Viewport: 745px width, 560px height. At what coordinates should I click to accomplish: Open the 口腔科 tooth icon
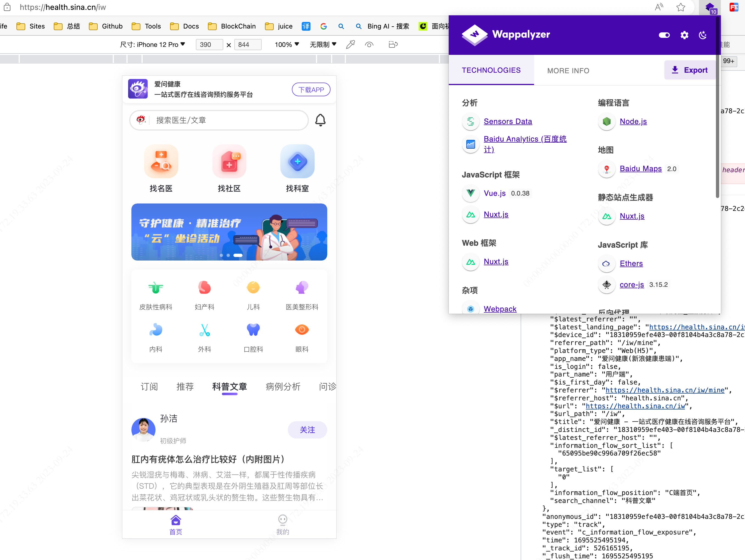pyautogui.click(x=253, y=330)
